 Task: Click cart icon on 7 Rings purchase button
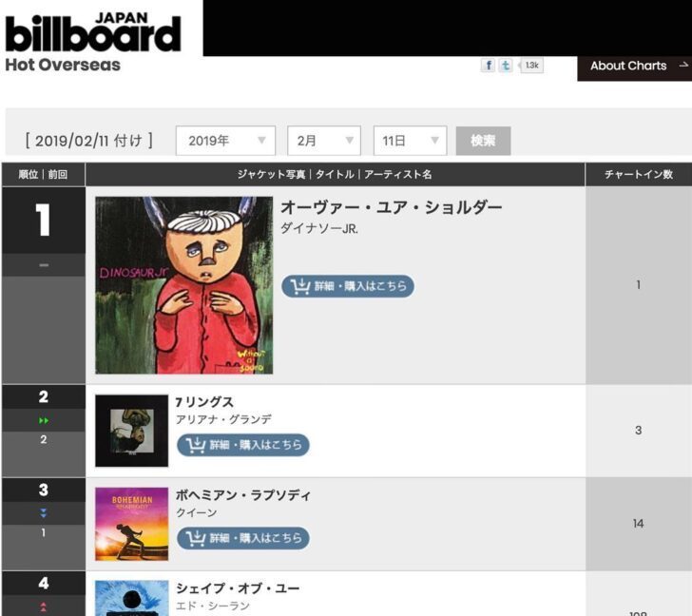tap(196, 445)
